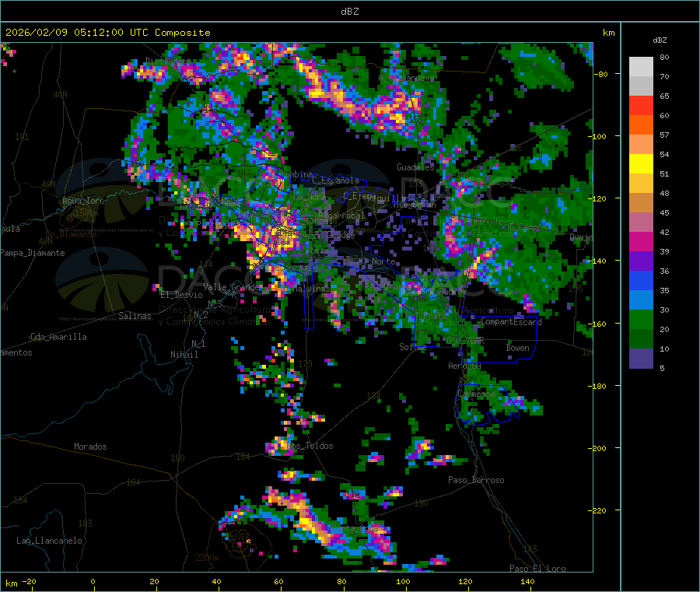Viewport: 700px width, 592px height.
Task: Click the gold 48-51 dBZ legend swatch
Action: click(x=641, y=183)
